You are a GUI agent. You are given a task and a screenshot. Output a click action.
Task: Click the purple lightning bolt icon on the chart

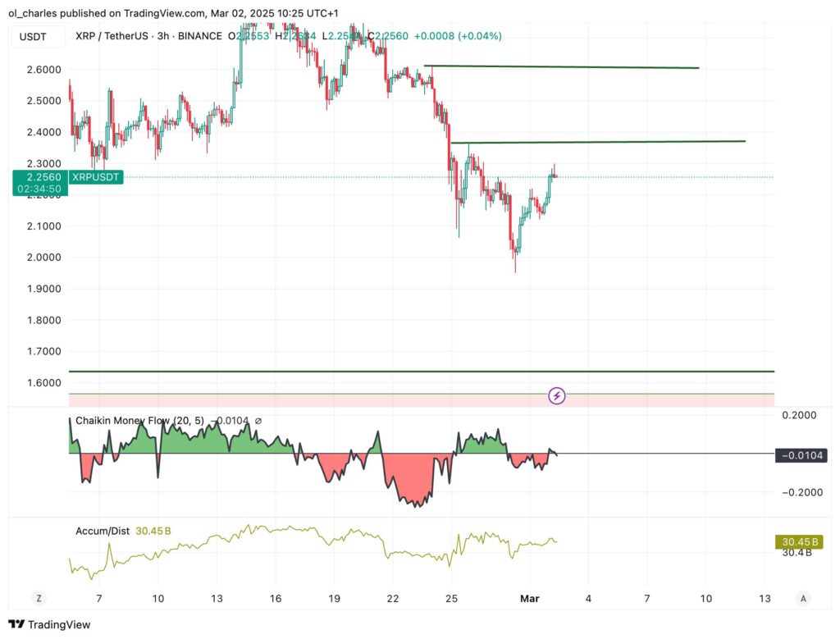[x=556, y=395]
